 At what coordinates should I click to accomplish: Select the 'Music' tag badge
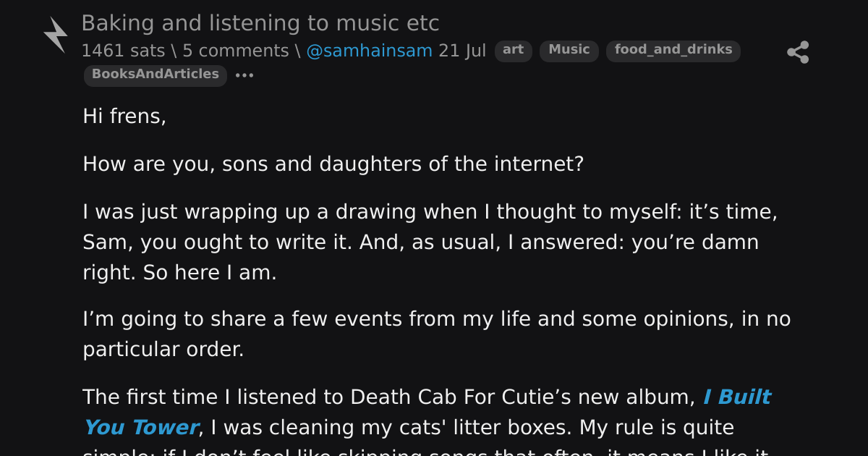click(x=569, y=51)
